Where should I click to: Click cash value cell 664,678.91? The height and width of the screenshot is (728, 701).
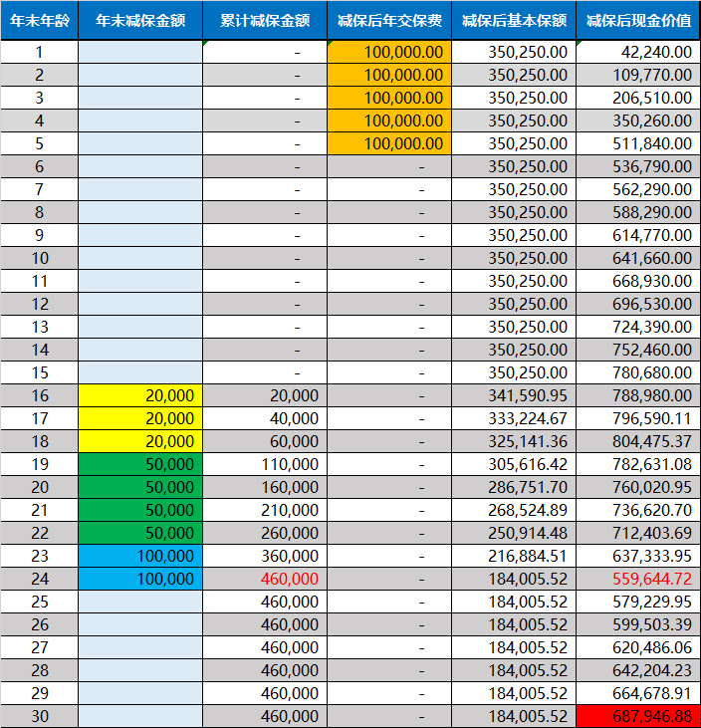[x=638, y=693]
